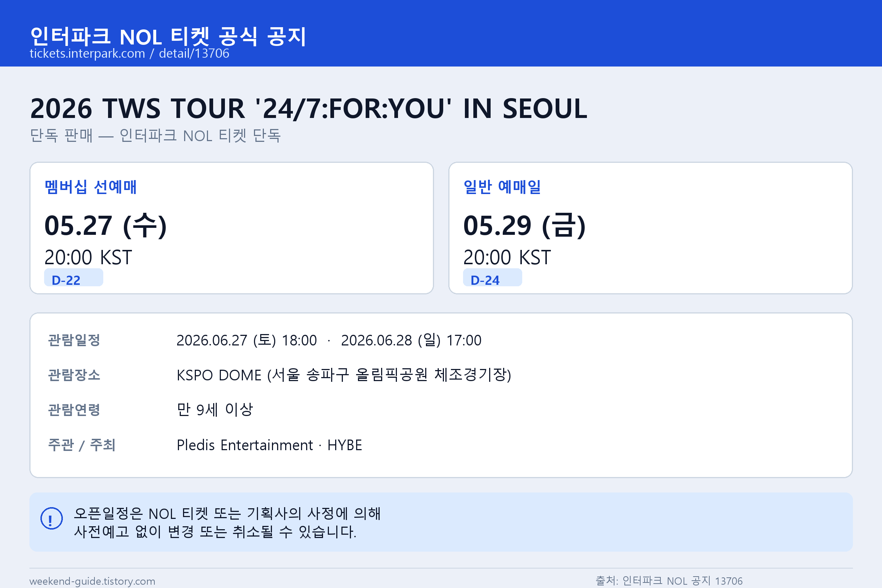Select Pledis Entertainment · HYBE organizer text

click(x=269, y=445)
